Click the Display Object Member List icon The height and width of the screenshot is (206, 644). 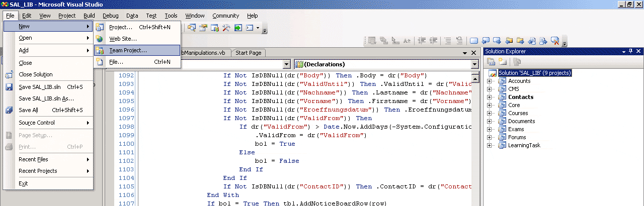click(x=372, y=41)
